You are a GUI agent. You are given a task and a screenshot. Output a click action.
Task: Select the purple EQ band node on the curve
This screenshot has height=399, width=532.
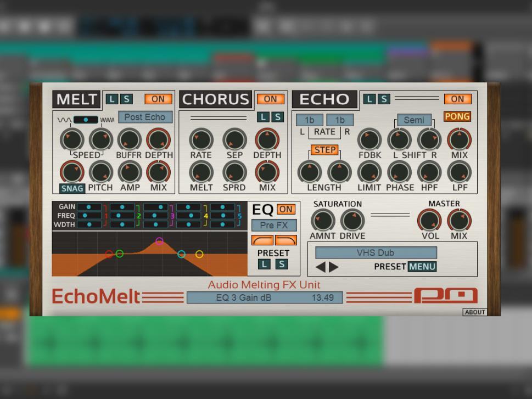[x=160, y=241]
